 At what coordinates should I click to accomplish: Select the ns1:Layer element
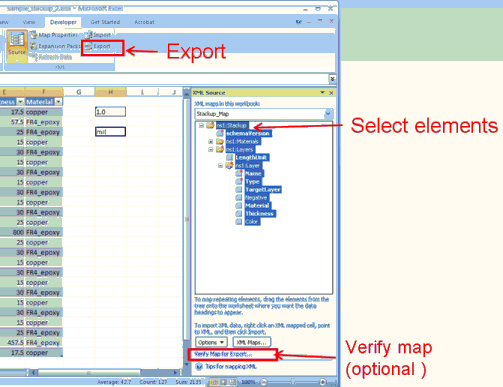pyautogui.click(x=248, y=165)
